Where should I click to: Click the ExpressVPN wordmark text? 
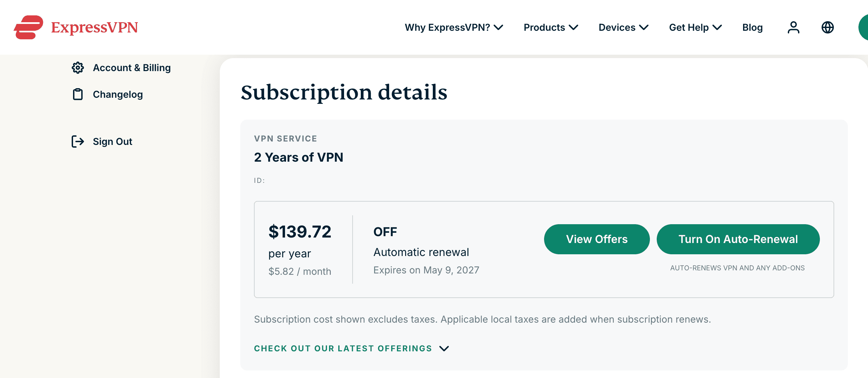click(95, 27)
